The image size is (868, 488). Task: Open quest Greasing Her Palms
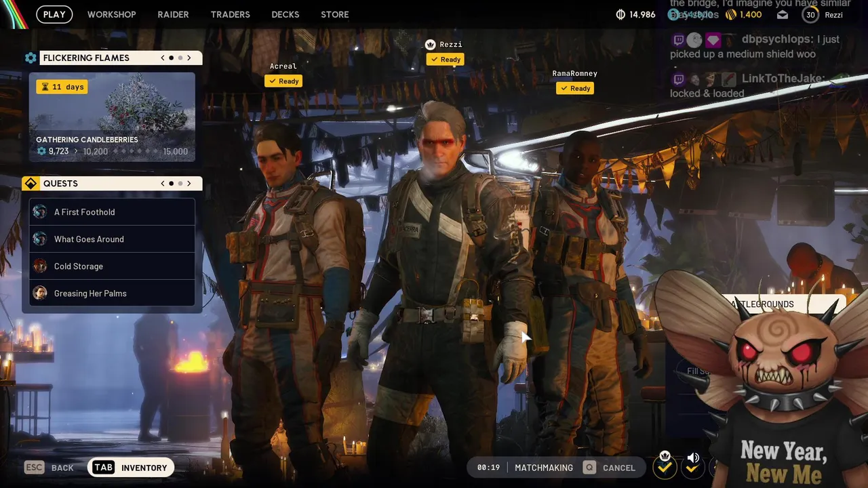click(112, 293)
